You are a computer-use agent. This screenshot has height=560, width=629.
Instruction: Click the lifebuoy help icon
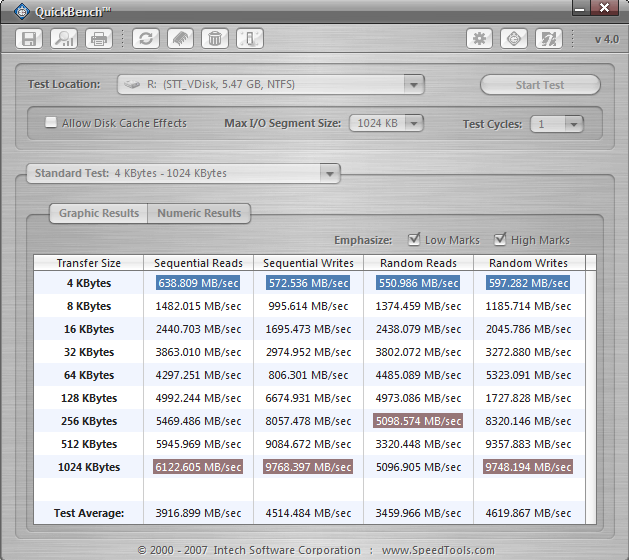point(514,39)
